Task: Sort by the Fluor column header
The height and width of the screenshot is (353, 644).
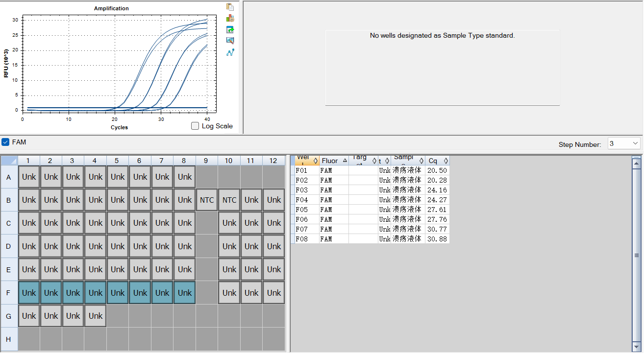Action: click(334, 161)
